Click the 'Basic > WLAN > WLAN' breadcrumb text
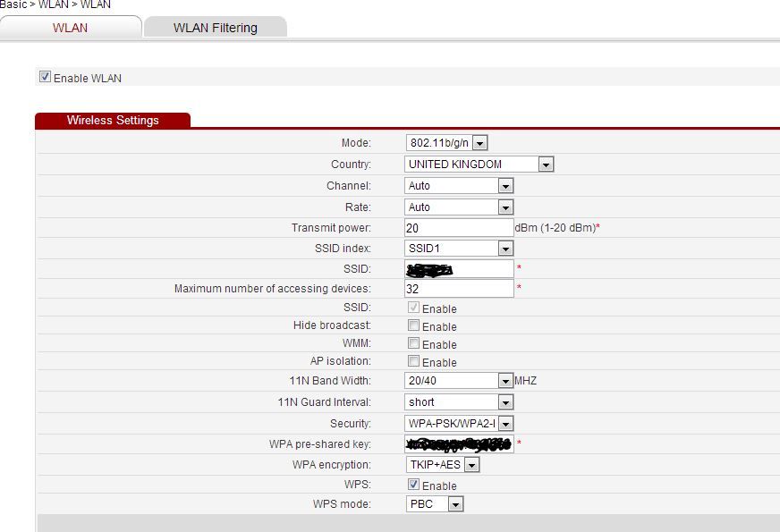Image resolution: width=780 pixels, height=532 pixels. pyautogui.click(x=55, y=4)
